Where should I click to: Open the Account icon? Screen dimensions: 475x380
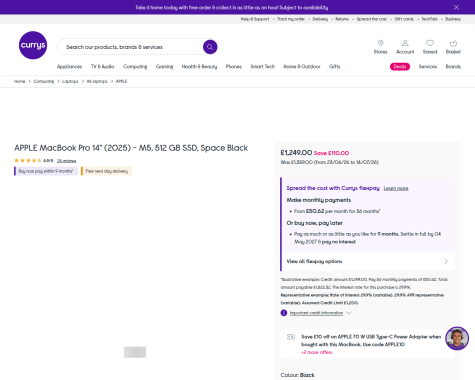tap(405, 47)
